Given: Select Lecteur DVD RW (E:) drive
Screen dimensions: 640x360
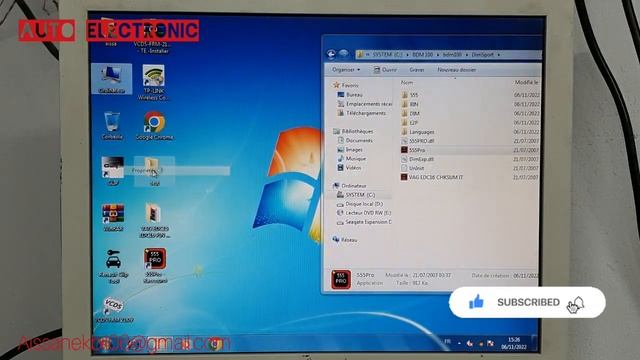Looking at the screenshot, I should 364,213.
